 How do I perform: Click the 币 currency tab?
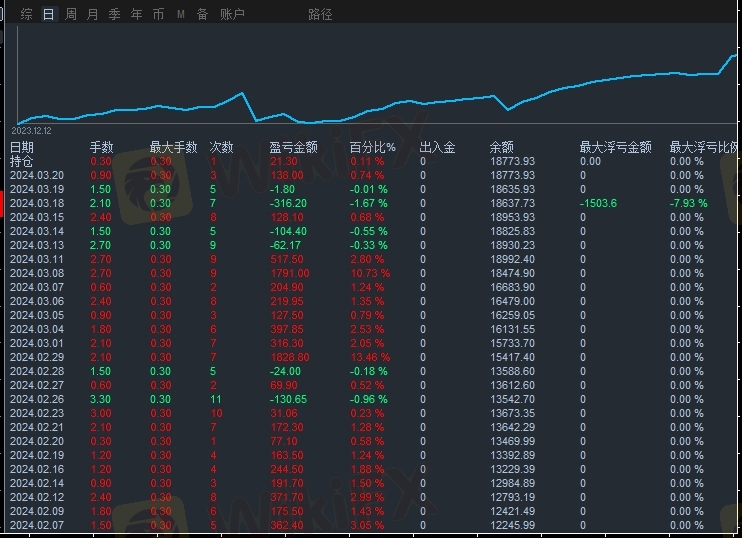click(x=158, y=15)
